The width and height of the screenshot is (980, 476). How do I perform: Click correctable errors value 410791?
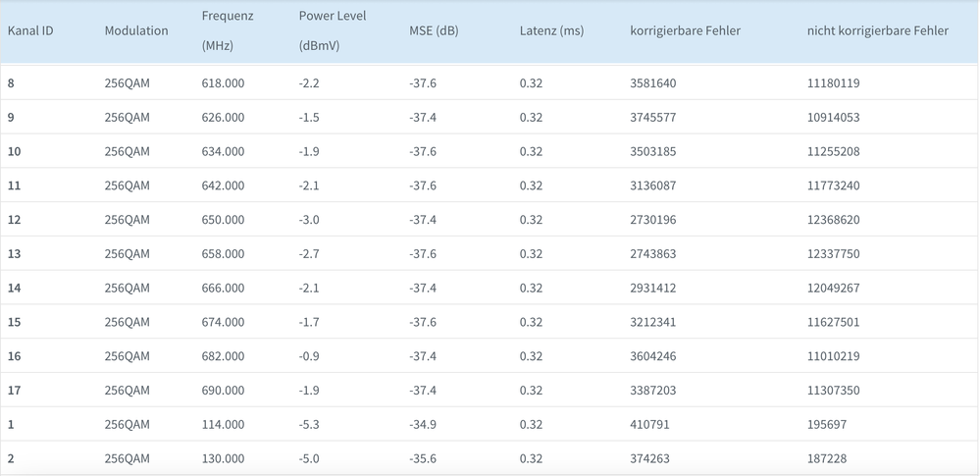[650, 424]
